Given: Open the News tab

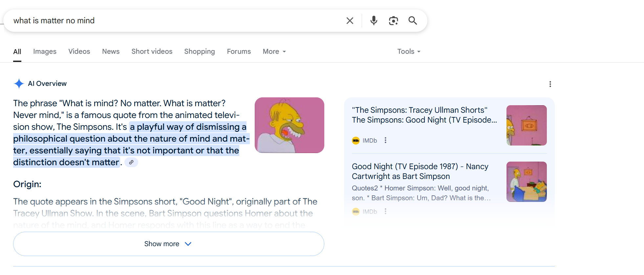Looking at the screenshot, I should (111, 51).
